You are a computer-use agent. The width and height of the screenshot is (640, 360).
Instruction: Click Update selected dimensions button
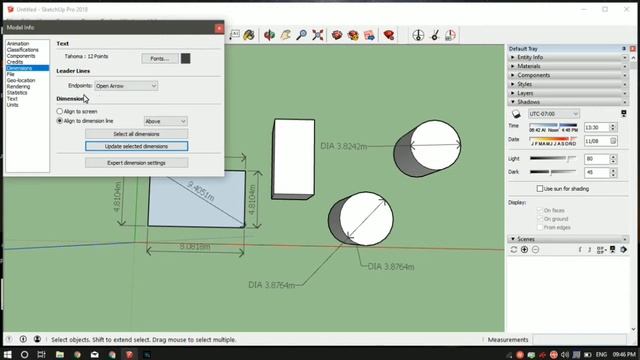136,146
